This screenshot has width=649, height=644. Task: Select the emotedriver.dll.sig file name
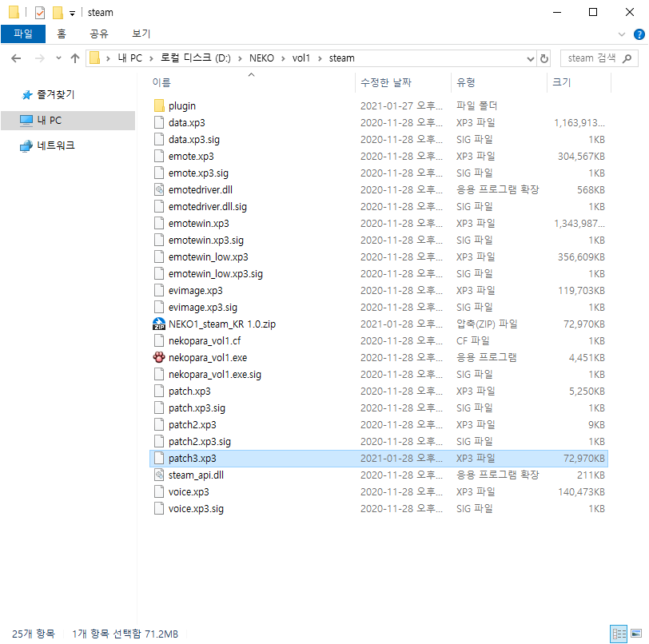[x=207, y=206]
